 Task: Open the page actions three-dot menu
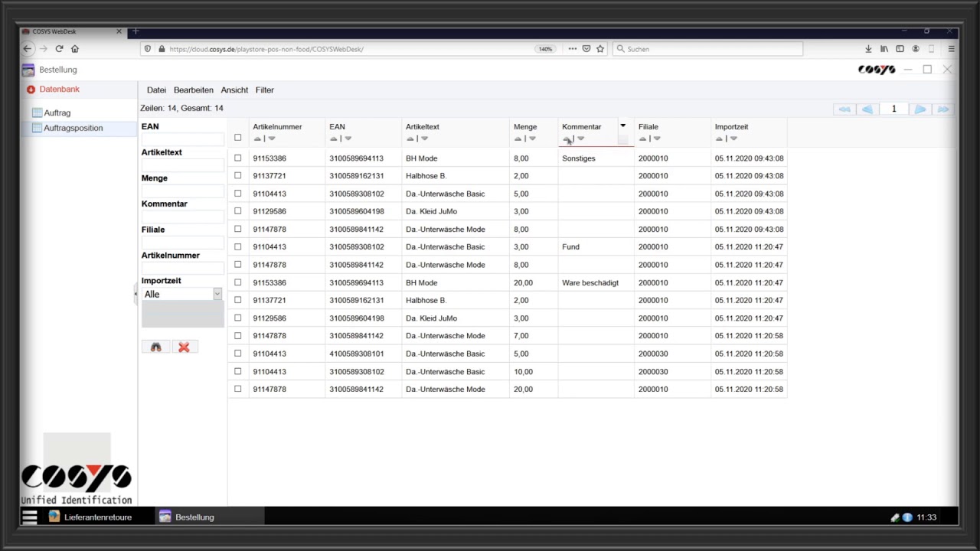tap(572, 49)
